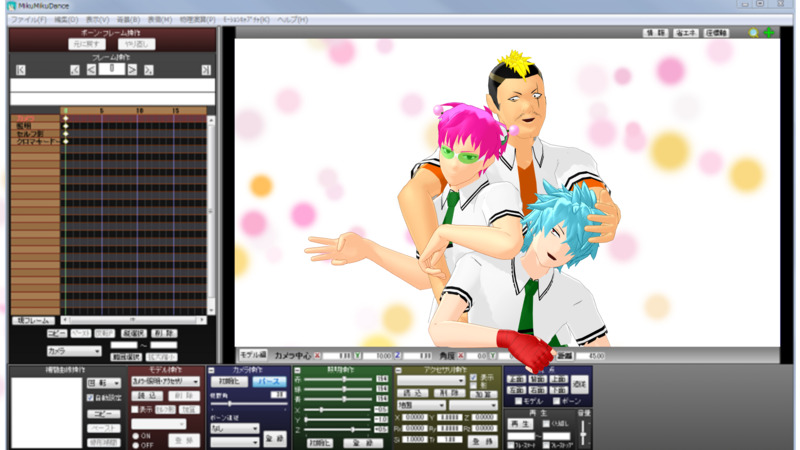800x450 pixels.
Task: Select the OFF radio button
Action: (x=136, y=445)
